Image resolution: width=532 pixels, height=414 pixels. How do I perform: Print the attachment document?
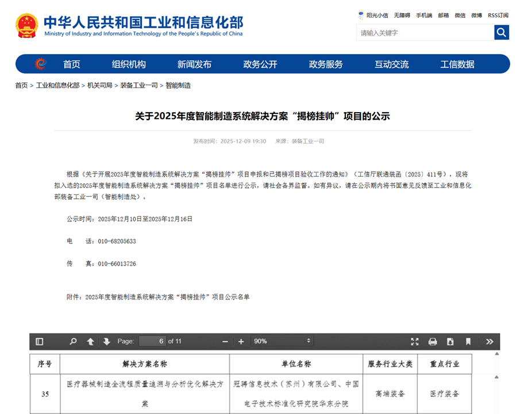click(431, 342)
